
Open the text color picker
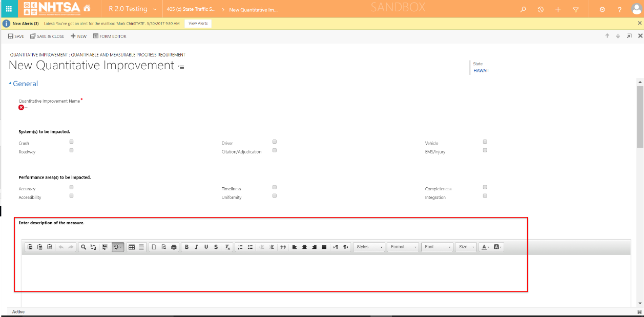485,247
